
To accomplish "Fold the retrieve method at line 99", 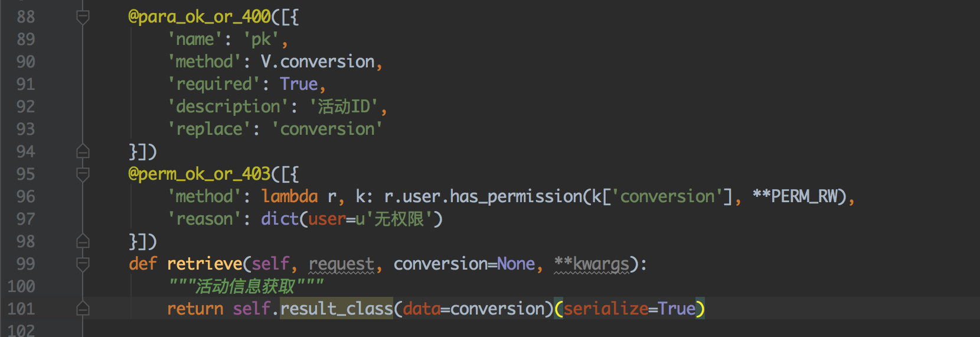I will [83, 264].
